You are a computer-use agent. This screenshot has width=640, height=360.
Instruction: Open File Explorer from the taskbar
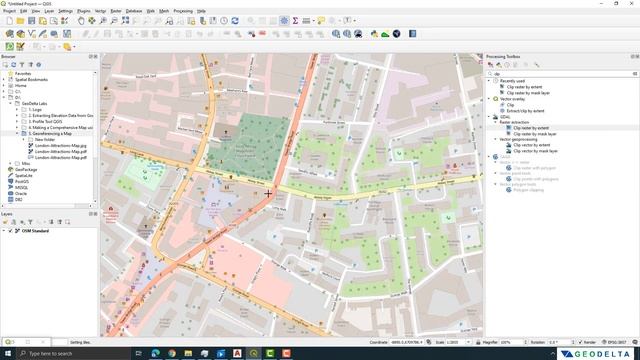click(x=188, y=353)
